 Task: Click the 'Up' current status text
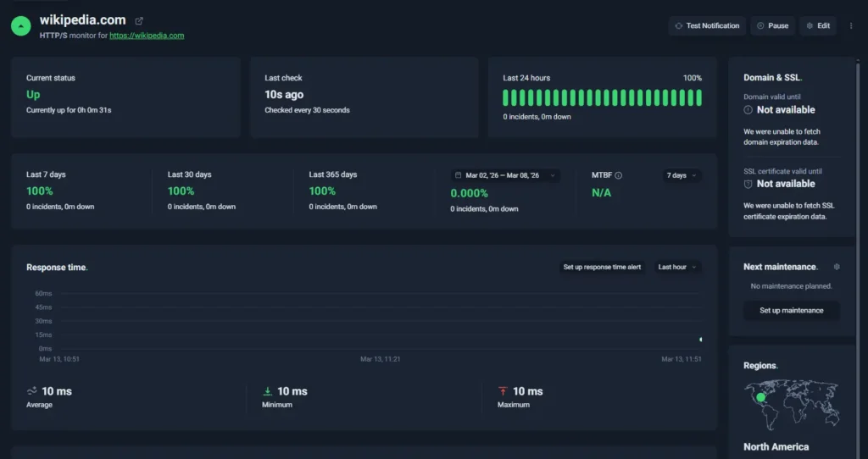click(33, 95)
